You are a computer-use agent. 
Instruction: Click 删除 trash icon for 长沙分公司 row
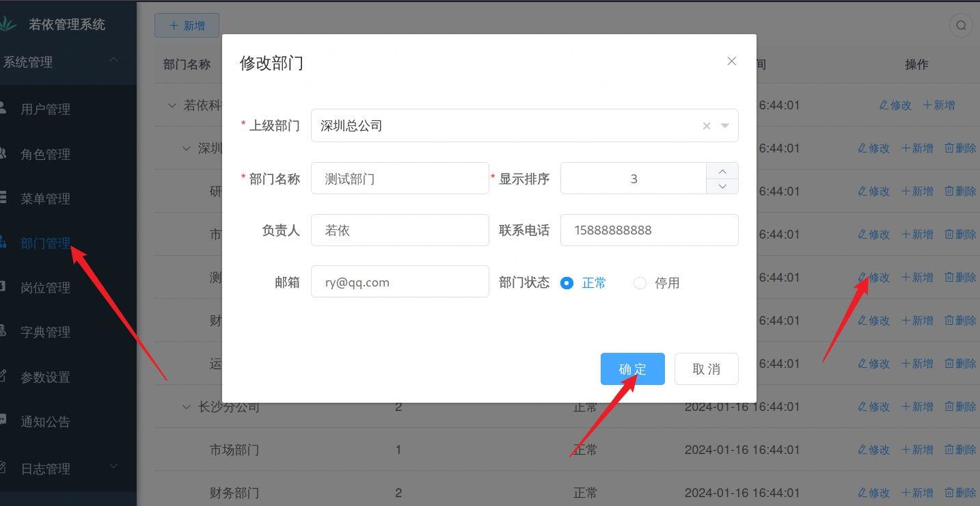(x=949, y=407)
